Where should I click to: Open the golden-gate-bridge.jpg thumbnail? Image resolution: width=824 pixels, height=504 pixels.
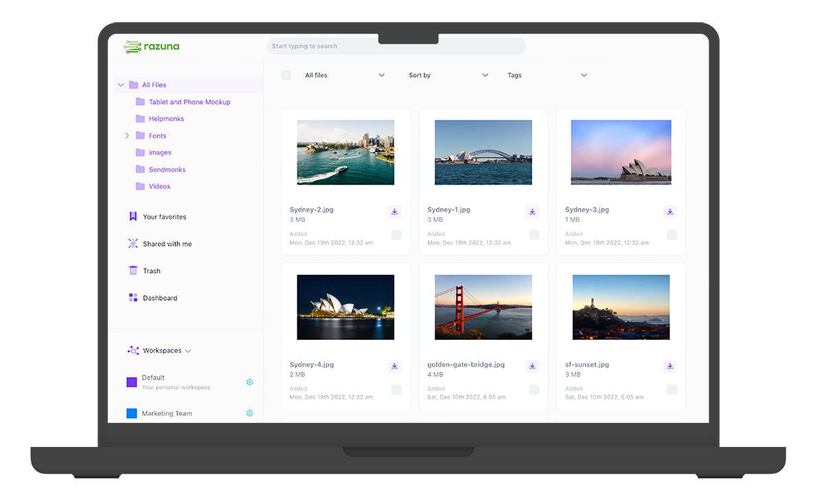pos(483,307)
